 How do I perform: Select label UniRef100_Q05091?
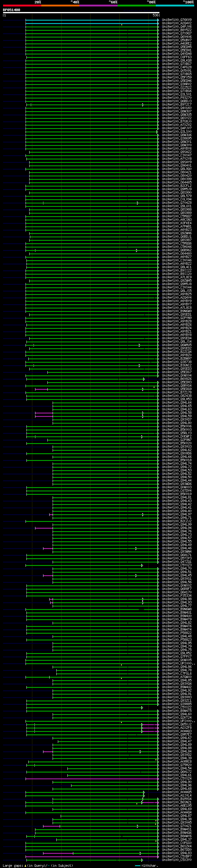177,71
